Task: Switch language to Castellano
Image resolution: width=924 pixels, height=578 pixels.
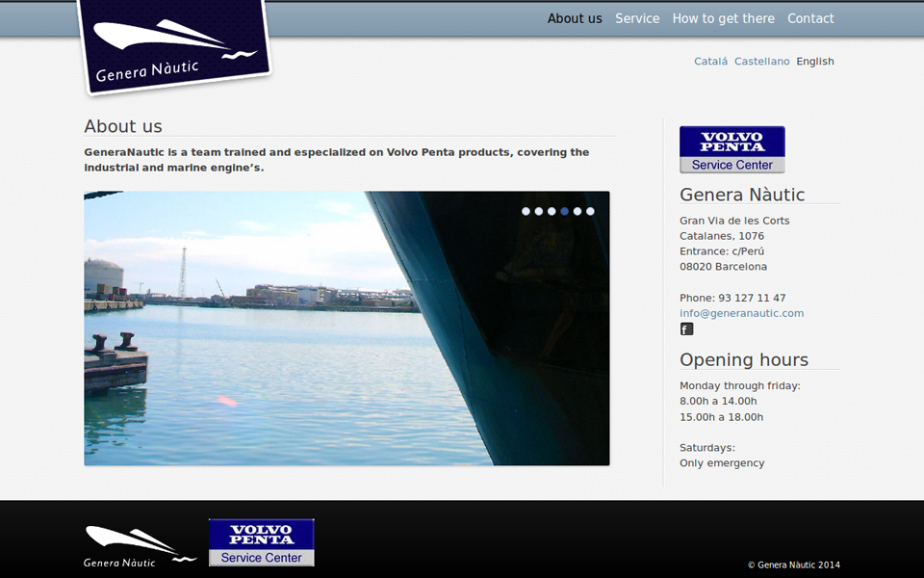Action: pyautogui.click(x=762, y=62)
